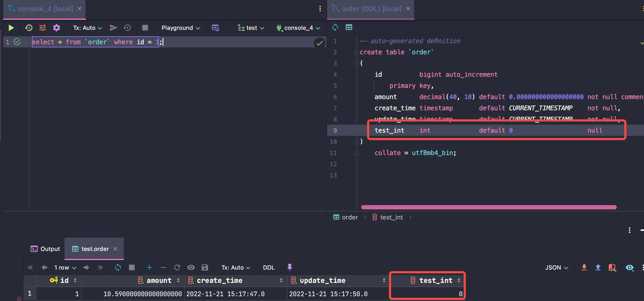Roll back the transaction
Screen dimensions: 644x301
(127, 28)
